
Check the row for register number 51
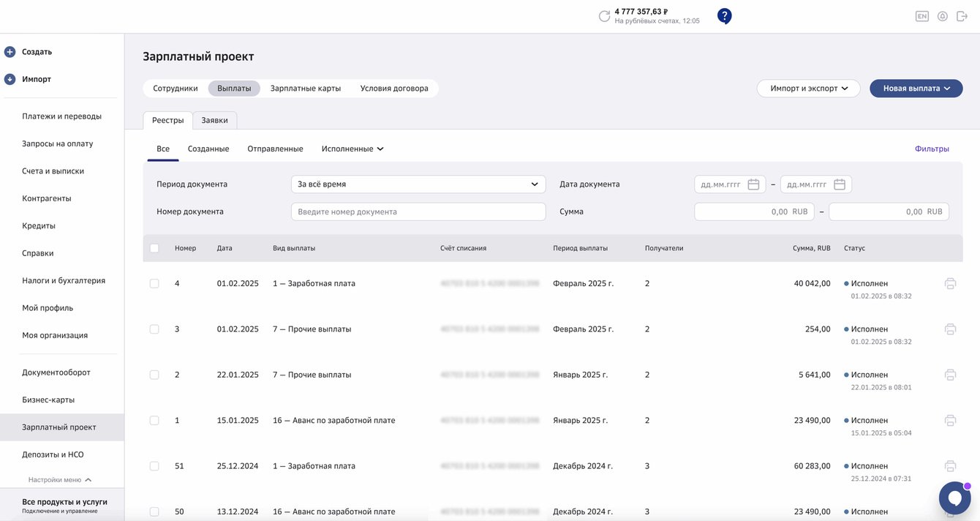pyautogui.click(x=154, y=466)
